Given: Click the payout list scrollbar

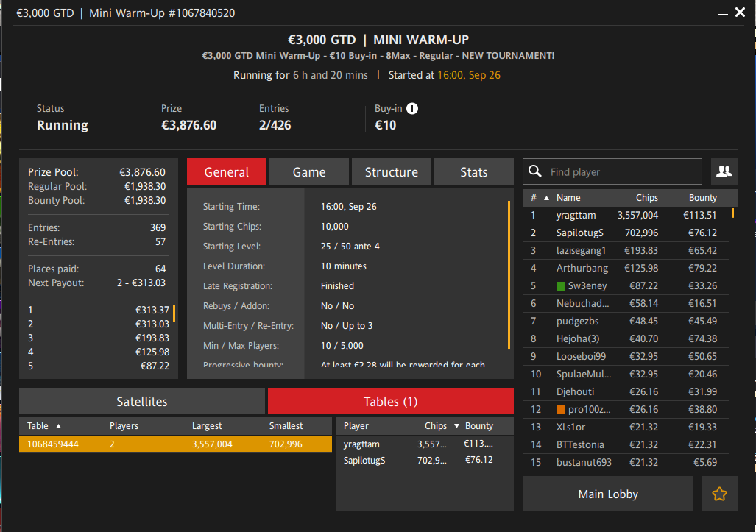Looking at the screenshot, I should point(174,313).
